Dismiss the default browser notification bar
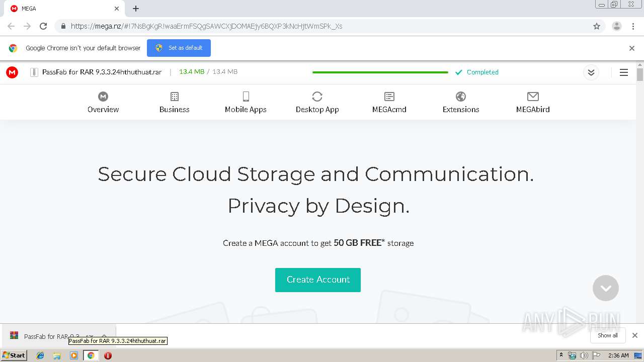644x362 pixels. pos(632,48)
